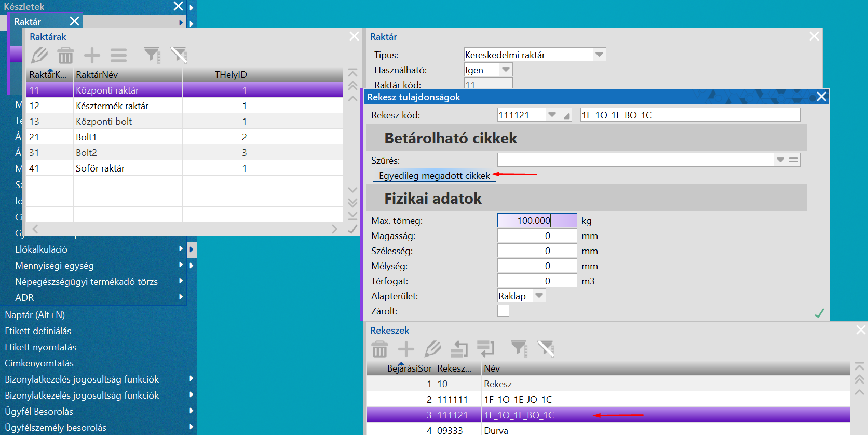This screenshot has height=435, width=868.
Task: Click the Rekesz name field beside Rekesz kód
Action: click(x=690, y=115)
